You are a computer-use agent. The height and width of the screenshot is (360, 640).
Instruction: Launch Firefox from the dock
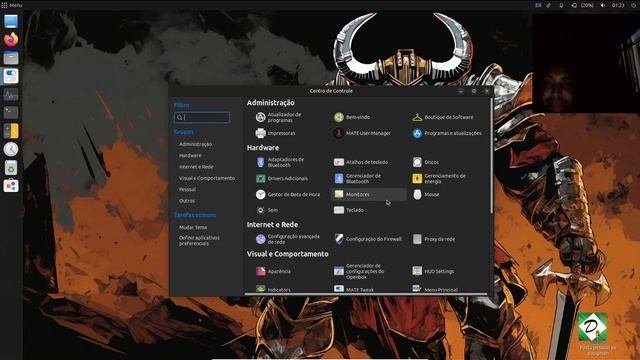click(x=11, y=40)
